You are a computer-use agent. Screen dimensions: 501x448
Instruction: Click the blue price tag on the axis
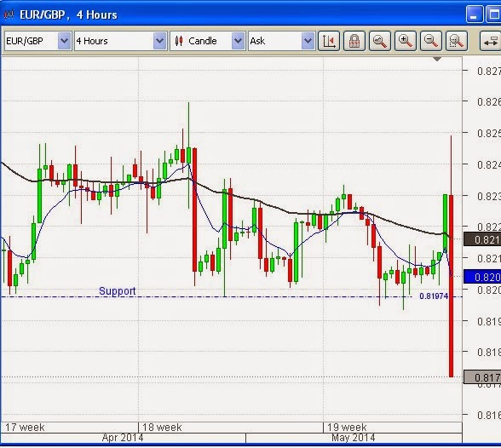482,277
